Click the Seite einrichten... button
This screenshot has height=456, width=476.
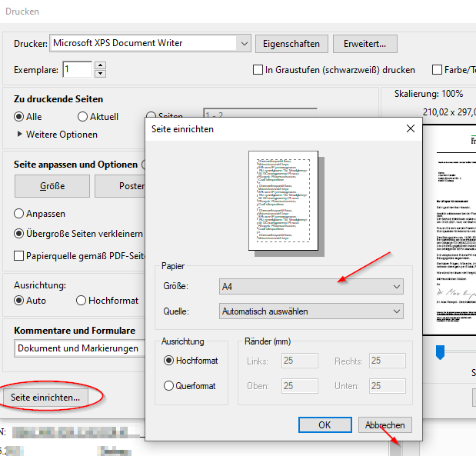45,397
